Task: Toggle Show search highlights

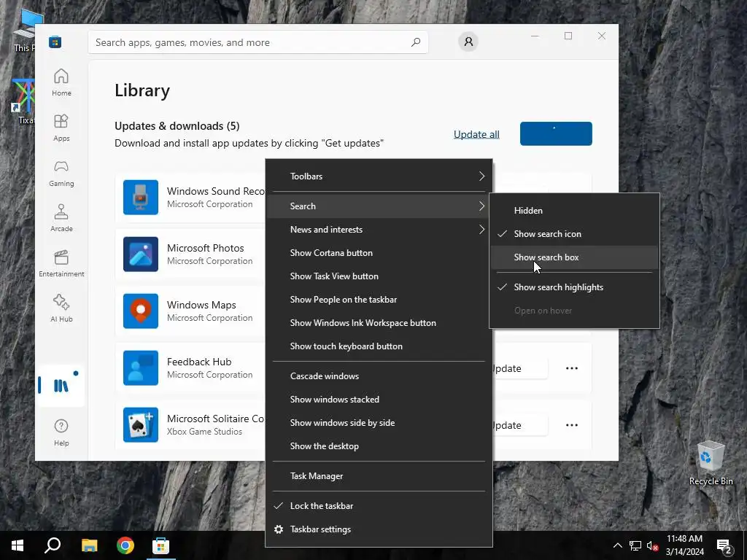Action: point(574,287)
